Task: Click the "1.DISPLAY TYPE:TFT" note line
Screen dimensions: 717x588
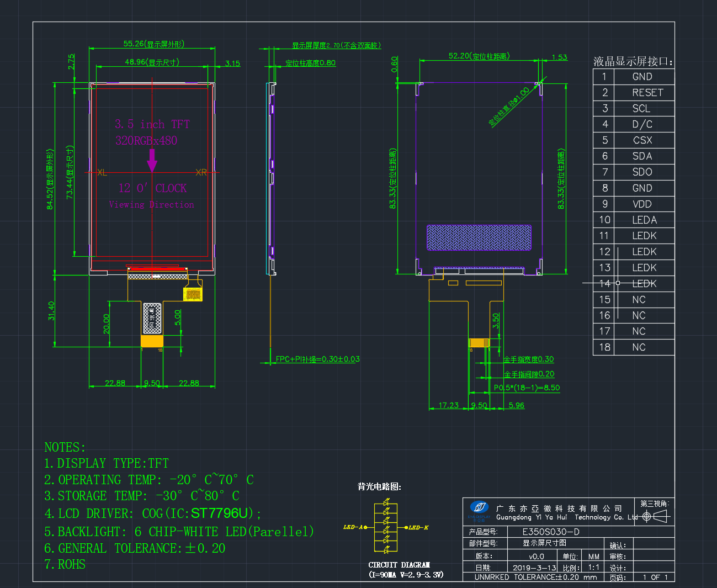Action: (107, 463)
